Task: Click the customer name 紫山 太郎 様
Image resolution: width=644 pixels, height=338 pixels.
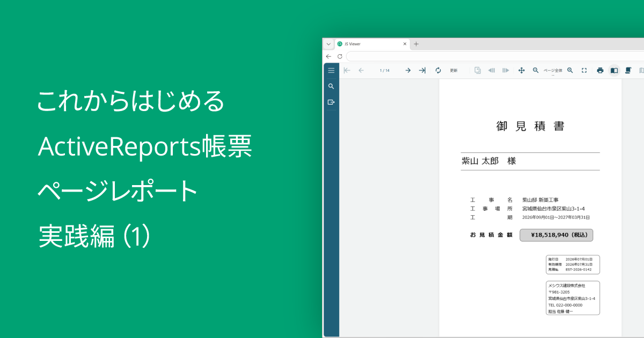Action: click(489, 161)
